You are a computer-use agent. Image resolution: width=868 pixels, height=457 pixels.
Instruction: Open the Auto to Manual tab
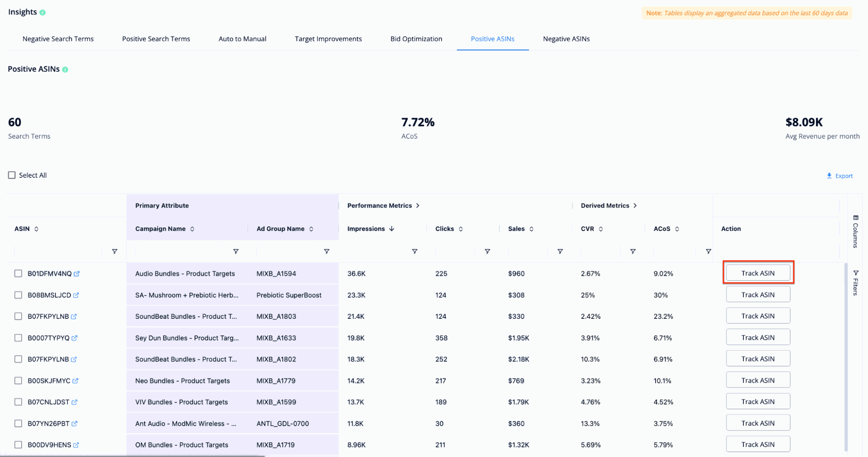242,39
